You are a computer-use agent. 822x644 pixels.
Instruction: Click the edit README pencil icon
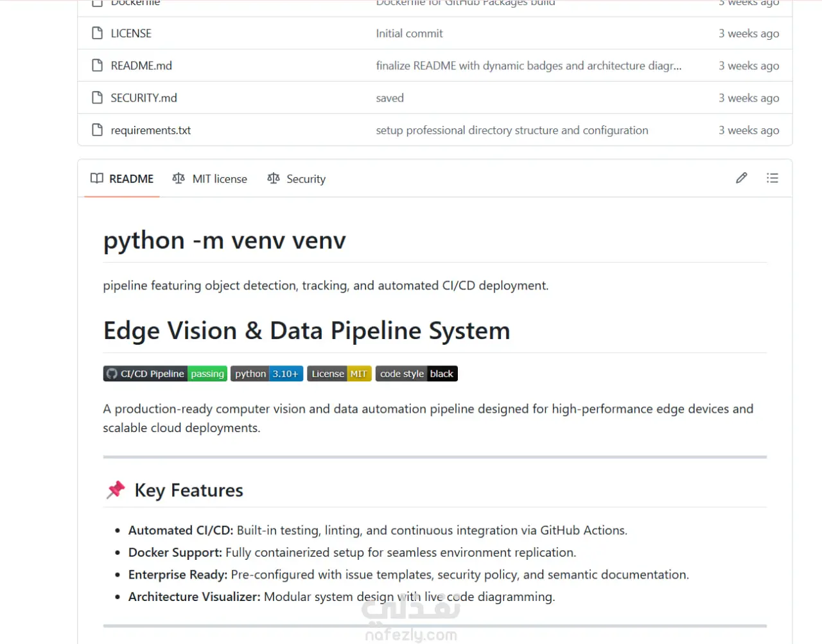741,178
